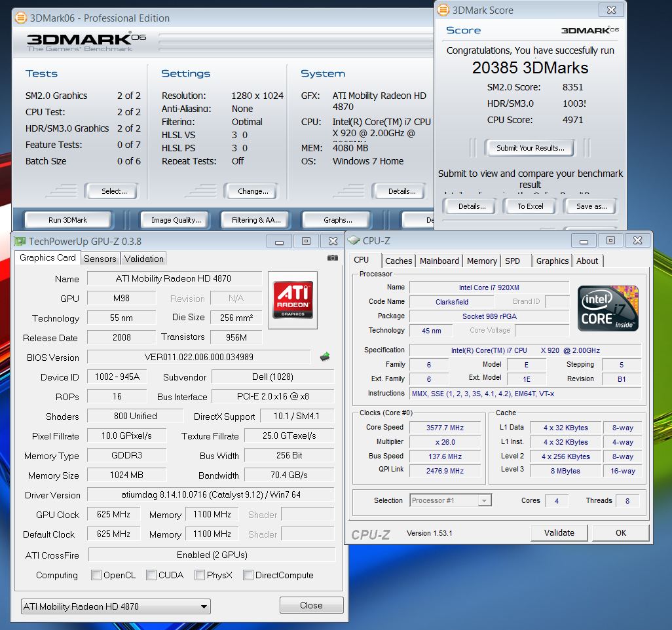The height and width of the screenshot is (630, 672).
Task: Click Submit Your Results button
Action: pyautogui.click(x=530, y=148)
